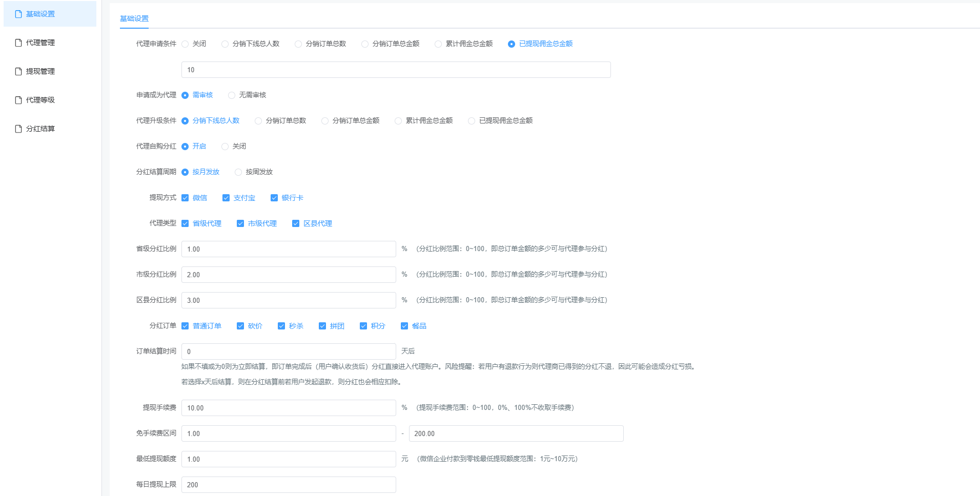Choose 累计佣金总金额 for 代理申请条件
Viewport: 980px width, 496px height.
click(438, 44)
